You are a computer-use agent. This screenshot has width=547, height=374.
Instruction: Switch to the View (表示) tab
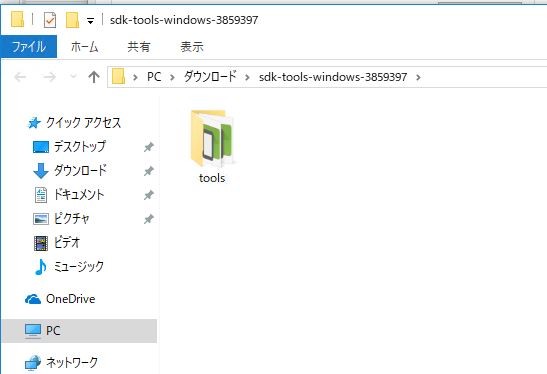click(192, 47)
